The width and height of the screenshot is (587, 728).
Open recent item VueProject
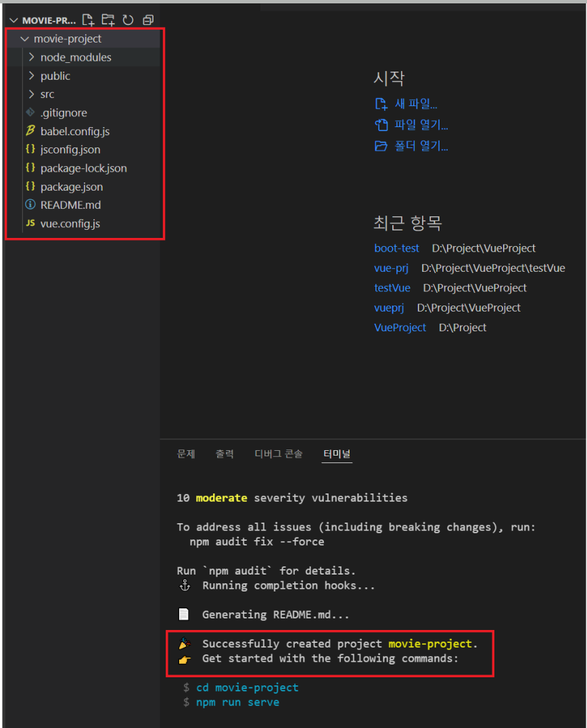[400, 328]
